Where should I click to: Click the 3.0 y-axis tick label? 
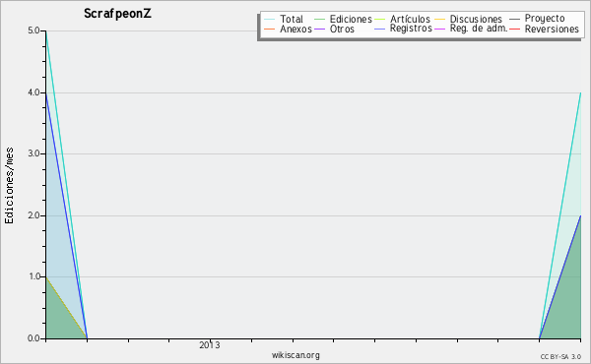tap(33, 153)
